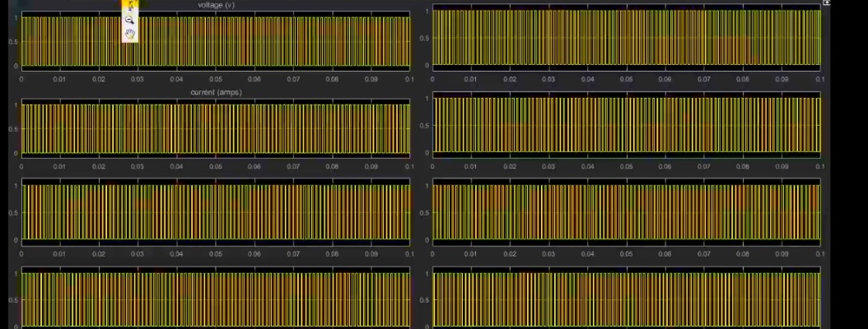
Task: Select the voltage (v) waveform plot
Action: [215, 41]
